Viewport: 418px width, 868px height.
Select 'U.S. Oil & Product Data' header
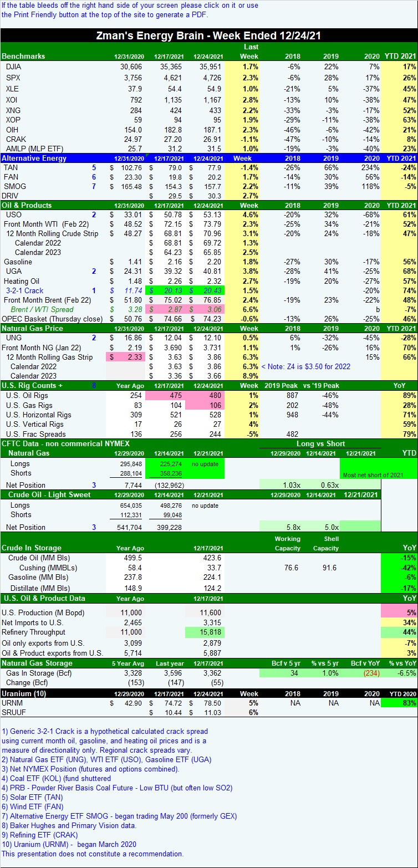44,599
